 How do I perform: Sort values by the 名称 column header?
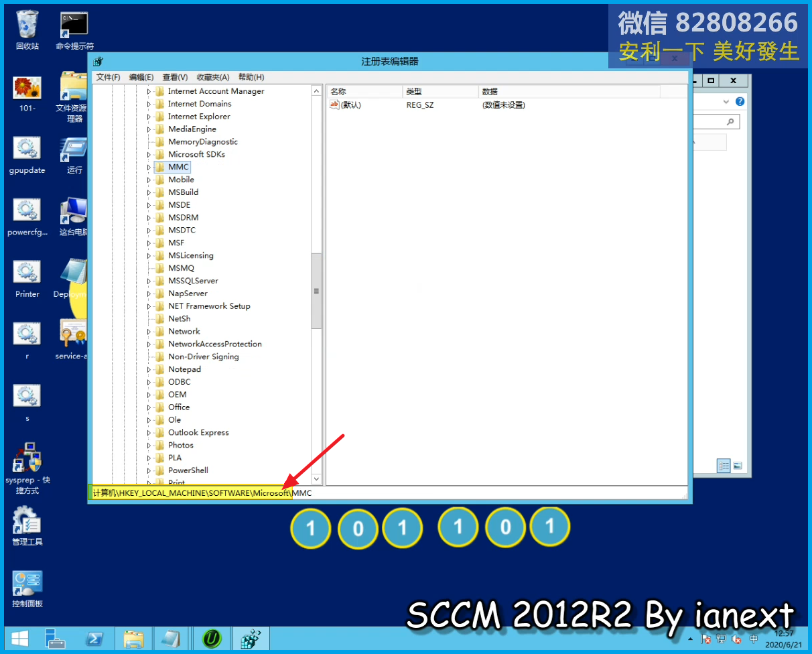pyautogui.click(x=364, y=92)
